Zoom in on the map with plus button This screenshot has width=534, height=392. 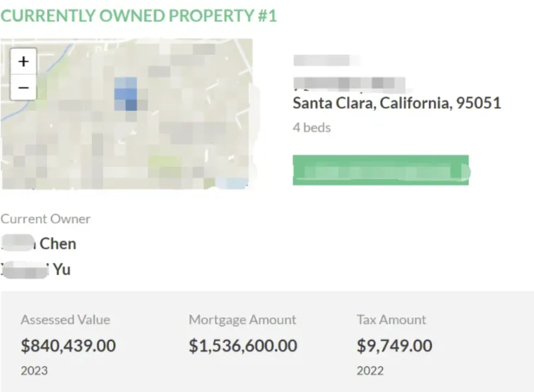tap(23, 62)
